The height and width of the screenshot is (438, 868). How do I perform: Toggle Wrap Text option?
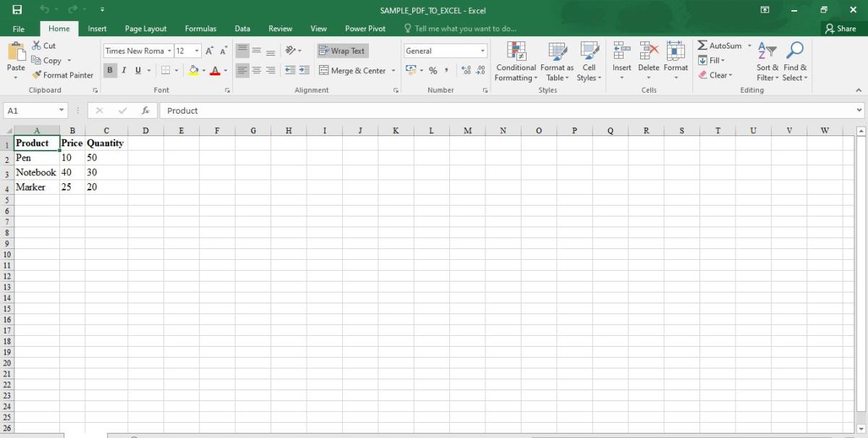tap(342, 51)
